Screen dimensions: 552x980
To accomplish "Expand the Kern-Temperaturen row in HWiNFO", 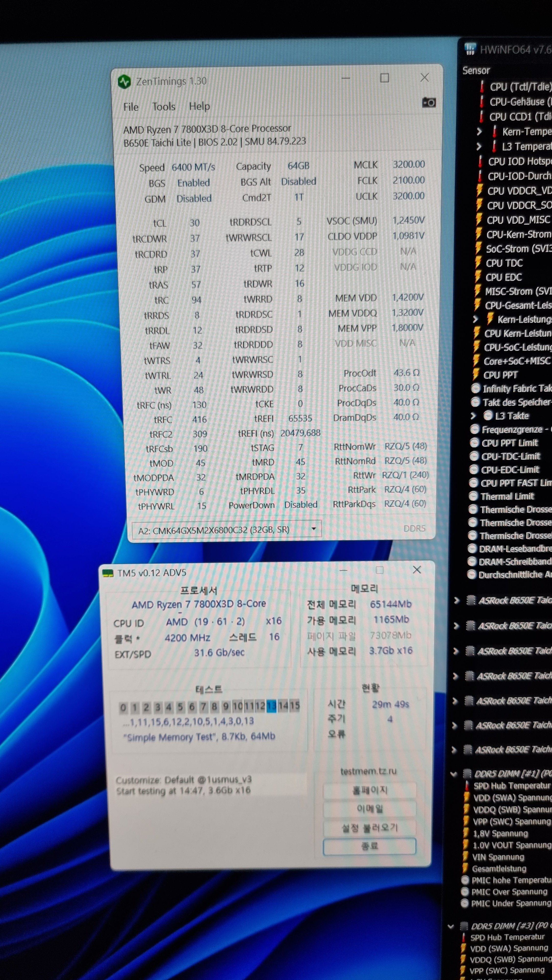I will 479,132.
